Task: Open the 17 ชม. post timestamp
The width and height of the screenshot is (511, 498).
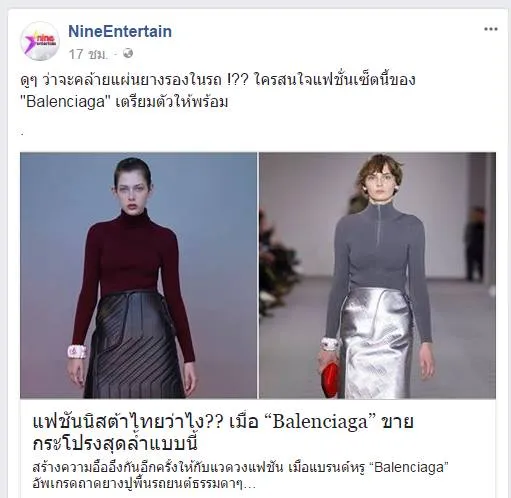Action: 88,54
